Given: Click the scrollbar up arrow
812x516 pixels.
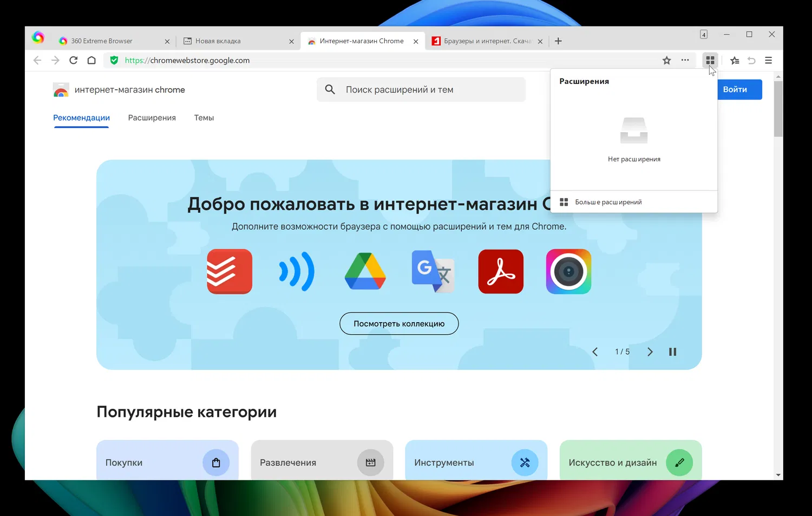Looking at the screenshot, I should 778,76.
